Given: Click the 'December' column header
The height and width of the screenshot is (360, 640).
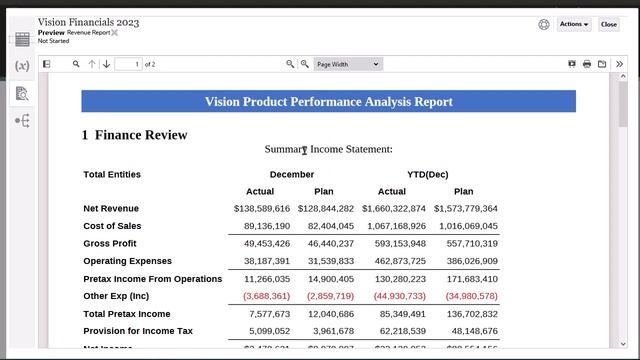Looking at the screenshot, I should [292, 174].
